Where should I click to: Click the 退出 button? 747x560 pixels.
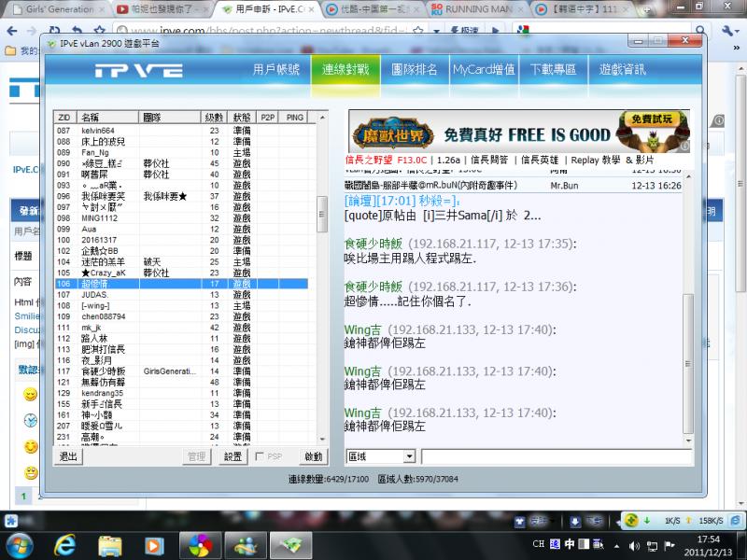(x=68, y=456)
